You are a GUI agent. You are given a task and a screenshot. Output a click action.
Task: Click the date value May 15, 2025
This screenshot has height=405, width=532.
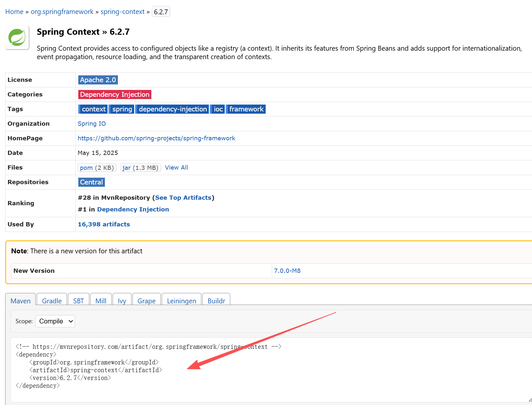click(x=98, y=153)
